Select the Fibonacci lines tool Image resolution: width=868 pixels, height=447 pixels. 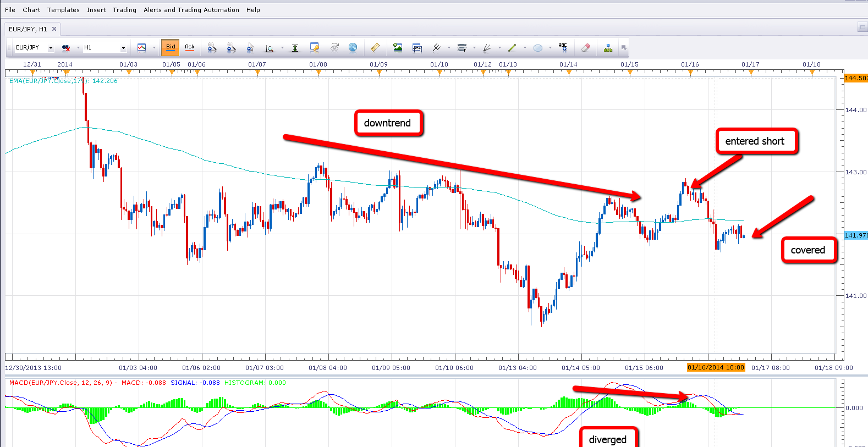tap(462, 48)
